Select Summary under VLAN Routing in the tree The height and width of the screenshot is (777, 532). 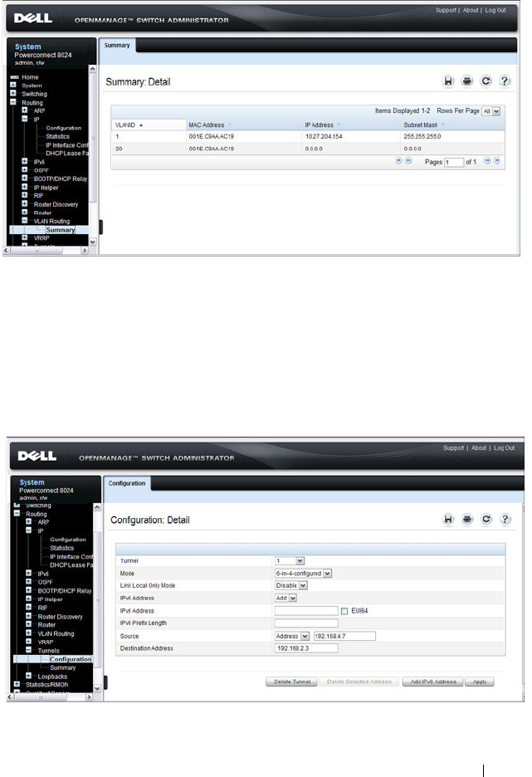coord(61,230)
